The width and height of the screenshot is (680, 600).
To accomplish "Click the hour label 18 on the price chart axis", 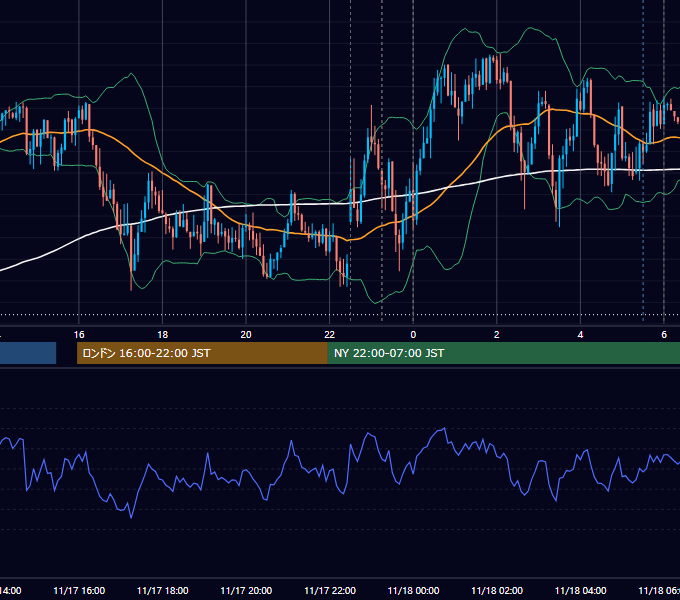I will (x=163, y=335).
